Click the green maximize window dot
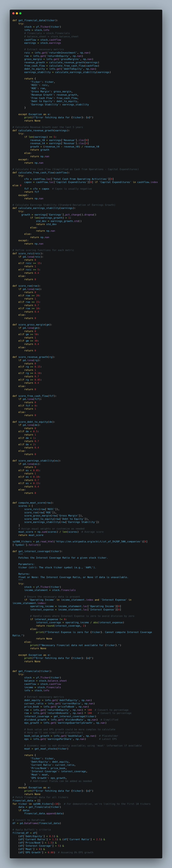The height and width of the screenshot is (868, 172). click(x=20, y=13)
